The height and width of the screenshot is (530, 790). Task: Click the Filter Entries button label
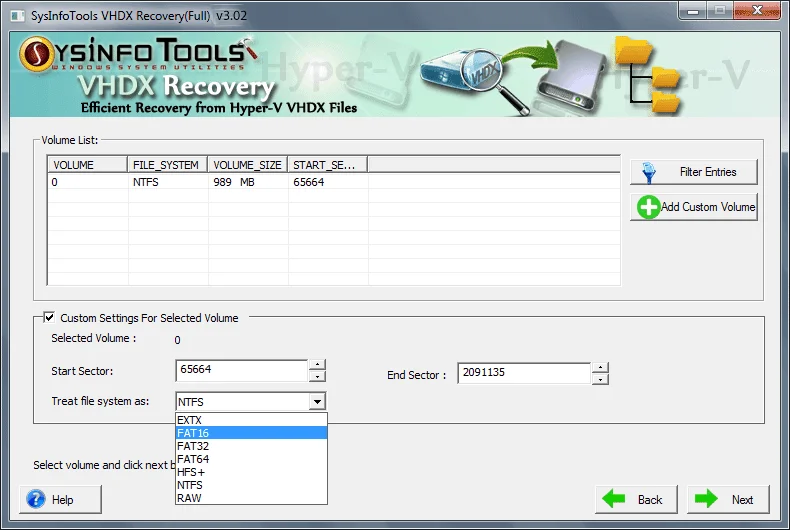[708, 172]
